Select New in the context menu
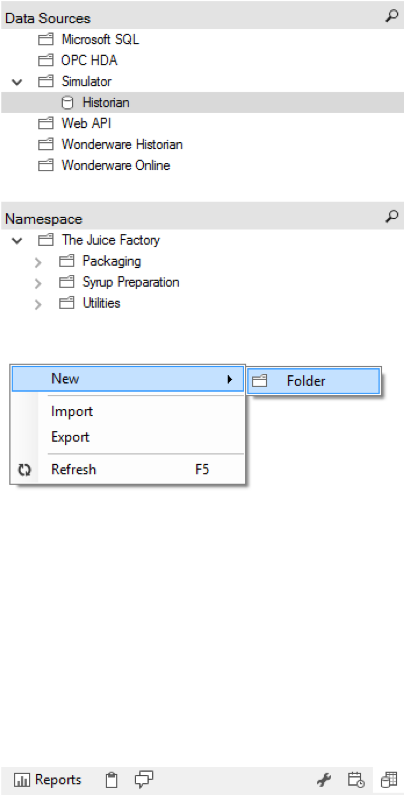Viewport: 404px width, 795px height. tap(128, 379)
